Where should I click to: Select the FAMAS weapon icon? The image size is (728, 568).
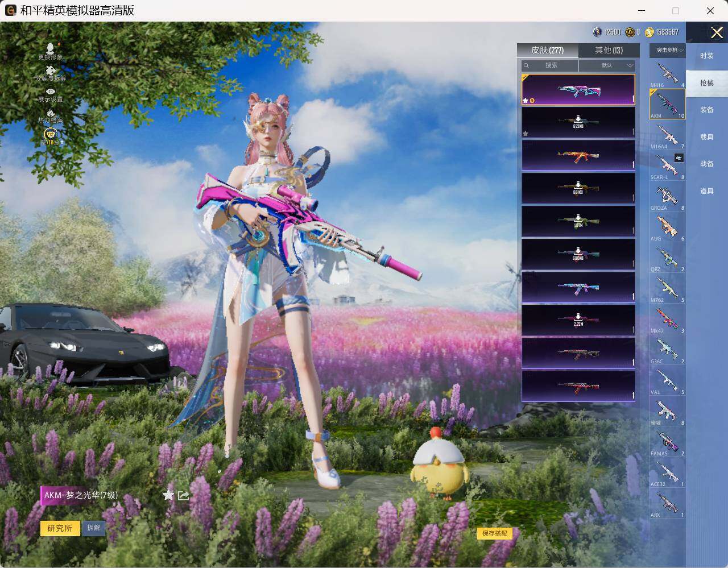click(x=668, y=442)
